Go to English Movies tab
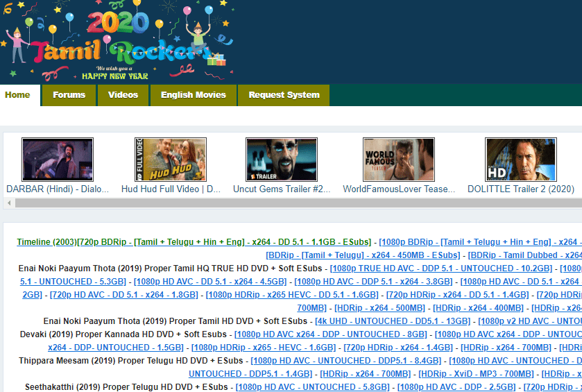The image size is (582, 392). pos(194,95)
